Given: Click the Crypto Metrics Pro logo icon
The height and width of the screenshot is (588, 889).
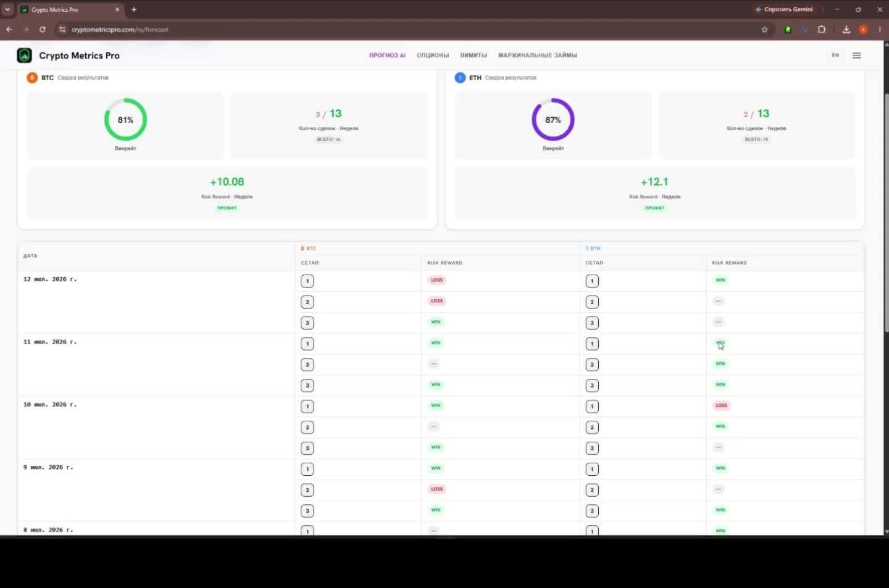Looking at the screenshot, I should click(24, 56).
